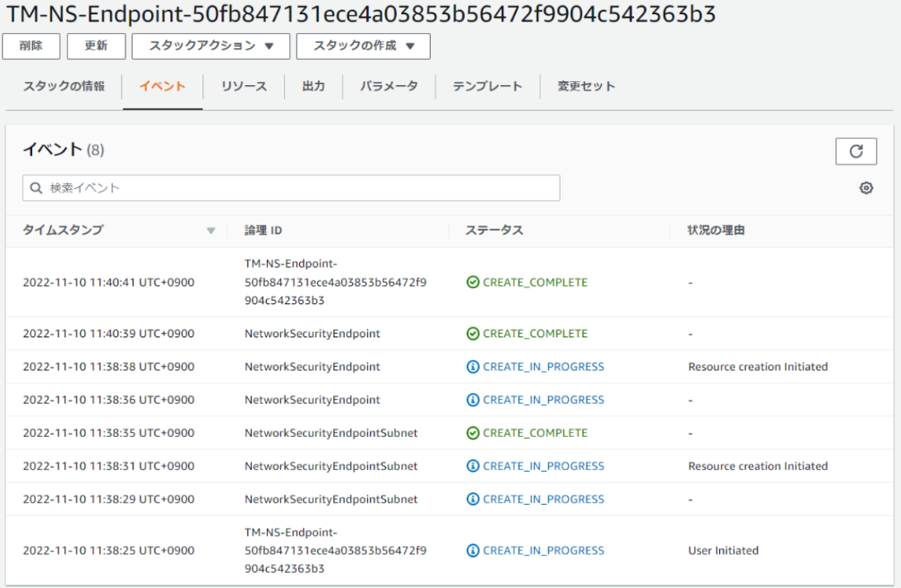The width and height of the screenshot is (901, 588).
Task: Expand the スタックの作成 dropdown
Action: [x=363, y=47]
